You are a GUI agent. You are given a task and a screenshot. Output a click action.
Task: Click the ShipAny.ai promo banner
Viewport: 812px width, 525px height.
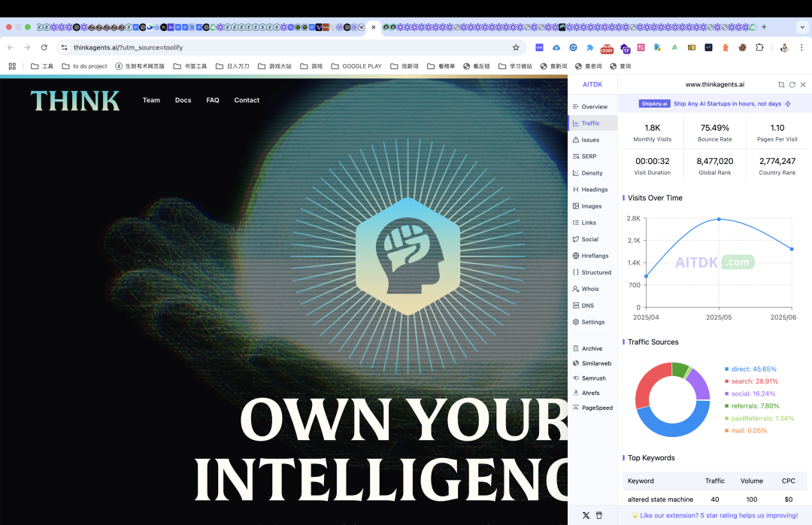coord(715,104)
